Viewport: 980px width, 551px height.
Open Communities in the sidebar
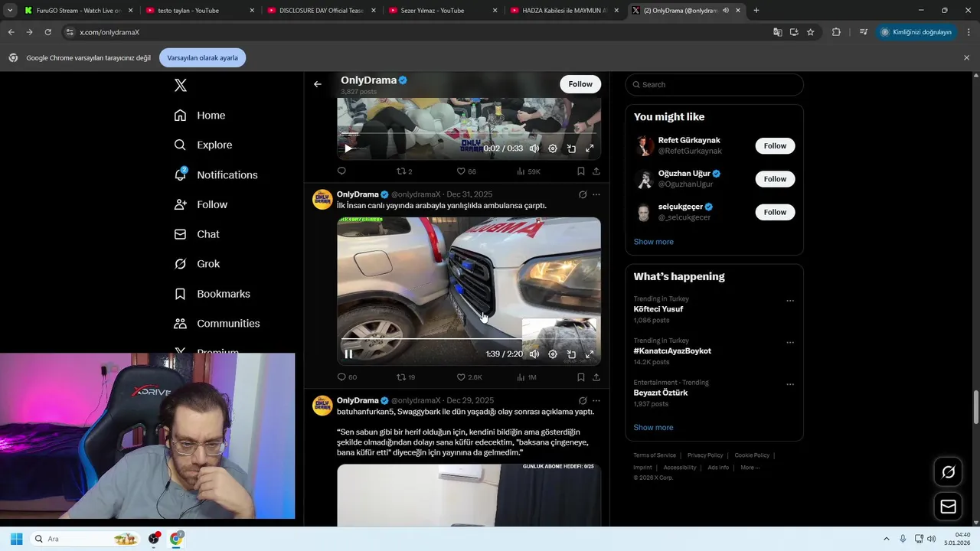point(217,323)
